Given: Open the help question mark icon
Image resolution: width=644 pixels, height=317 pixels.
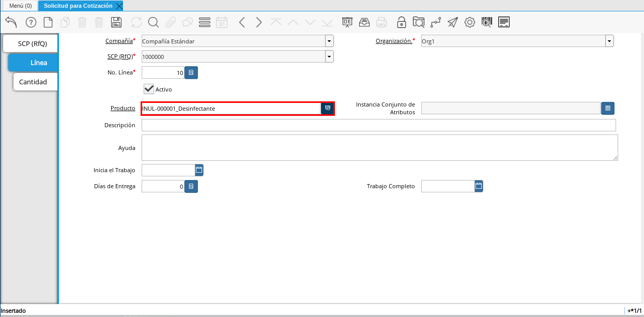Looking at the screenshot, I should click(x=31, y=22).
